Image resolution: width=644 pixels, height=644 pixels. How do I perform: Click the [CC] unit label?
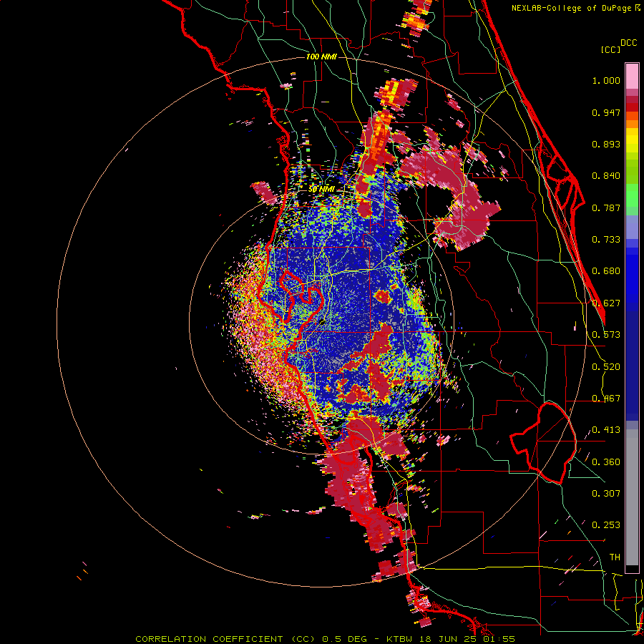(610, 49)
